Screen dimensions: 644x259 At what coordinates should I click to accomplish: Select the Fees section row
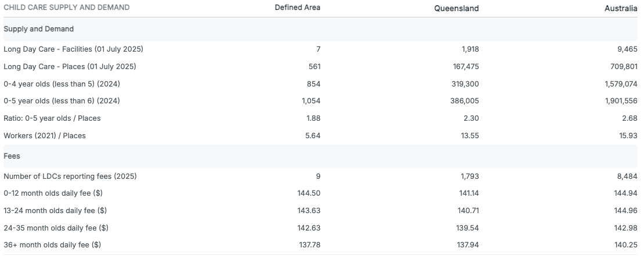tap(12, 156)
